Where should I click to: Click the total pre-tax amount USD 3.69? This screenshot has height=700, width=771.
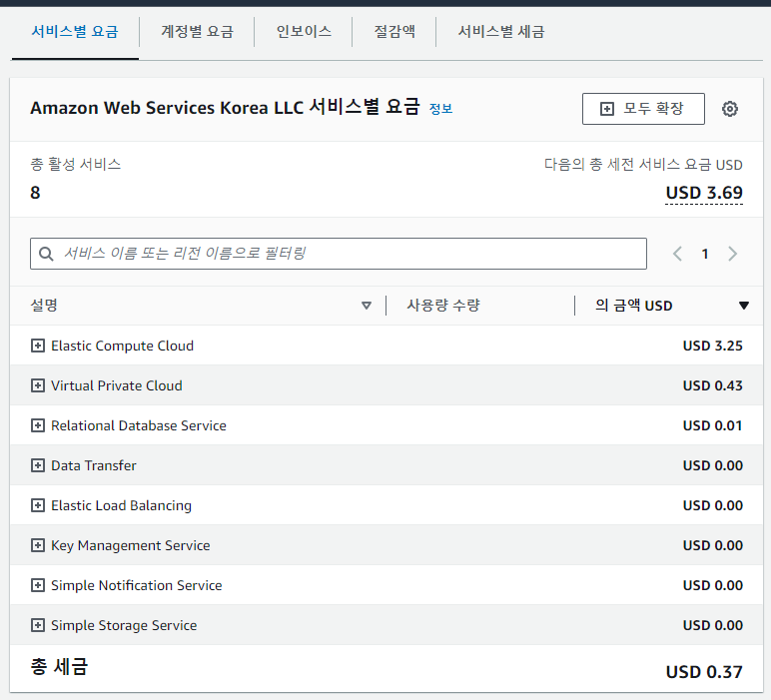(704, 193)
